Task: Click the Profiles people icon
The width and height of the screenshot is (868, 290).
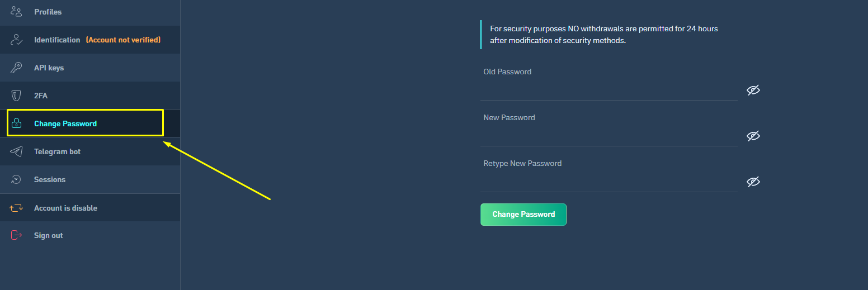Action: click(x=16, y=11)
